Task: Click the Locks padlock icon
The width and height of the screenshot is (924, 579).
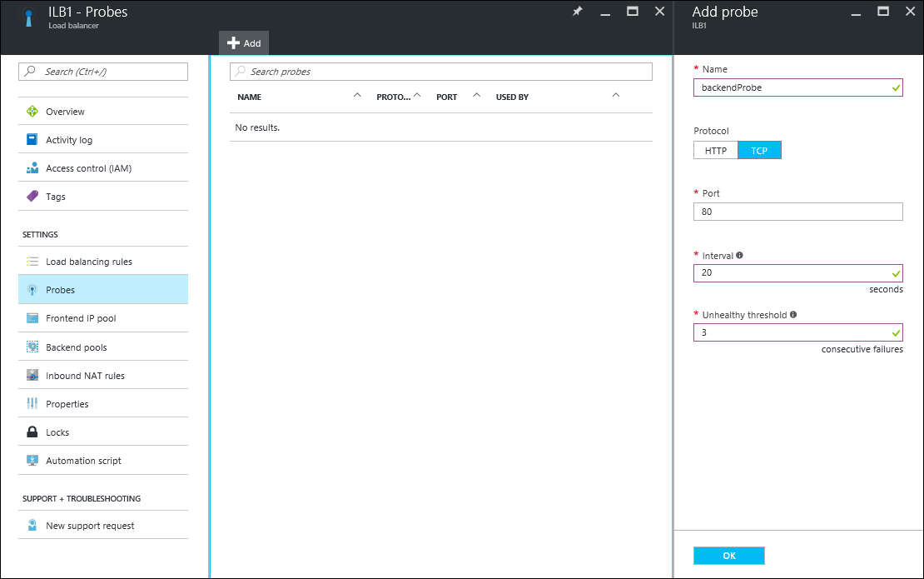Action: 32,432
